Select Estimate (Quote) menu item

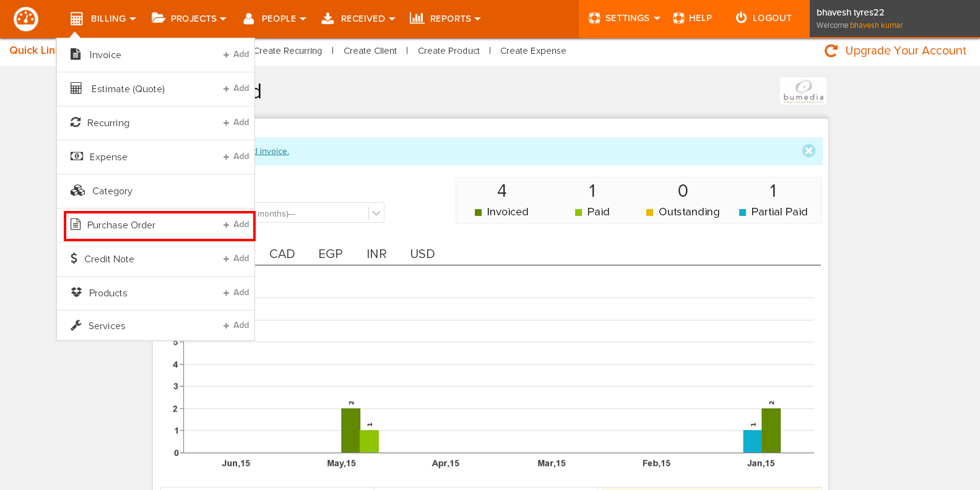128,89
